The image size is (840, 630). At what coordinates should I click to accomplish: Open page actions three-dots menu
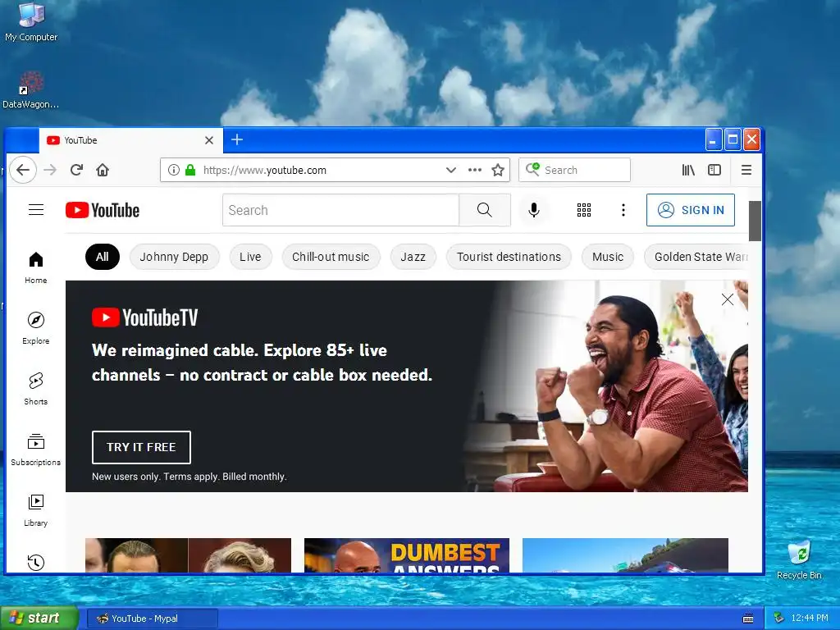click(x=475, y=170)
